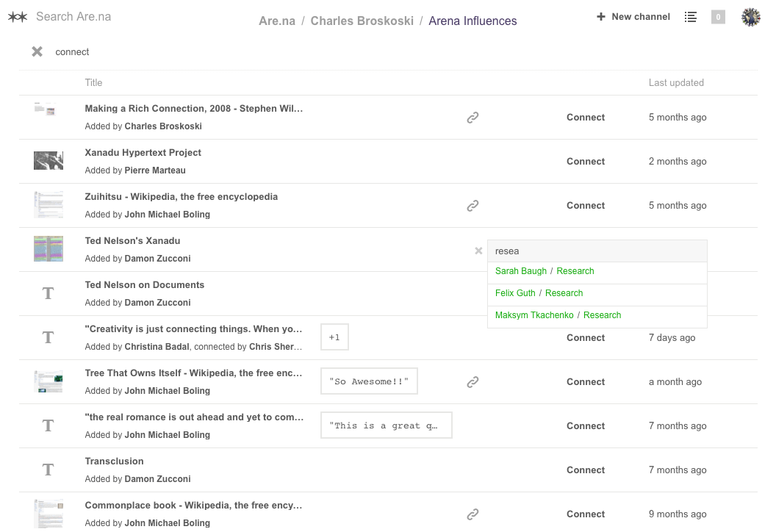Click the connect filter input
Viewport: 776px width, 532px height.
[x=72, y=52]
